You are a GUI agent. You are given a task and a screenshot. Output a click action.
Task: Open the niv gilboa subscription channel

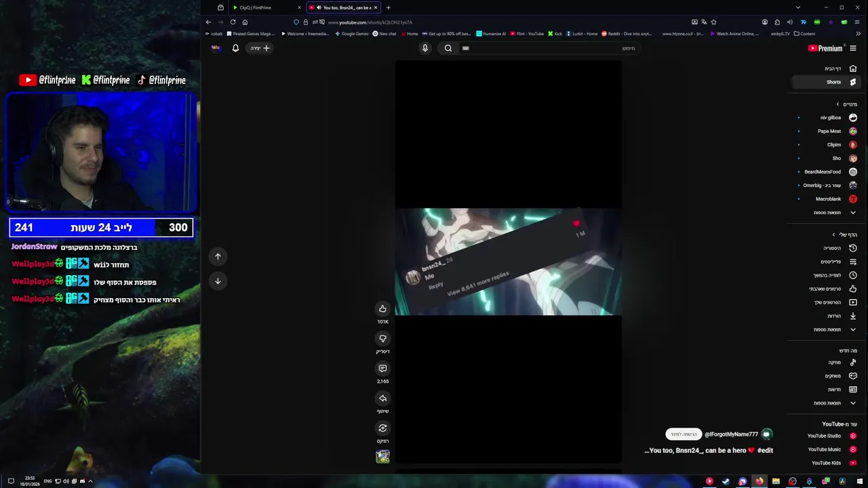[x=827, y=117]
